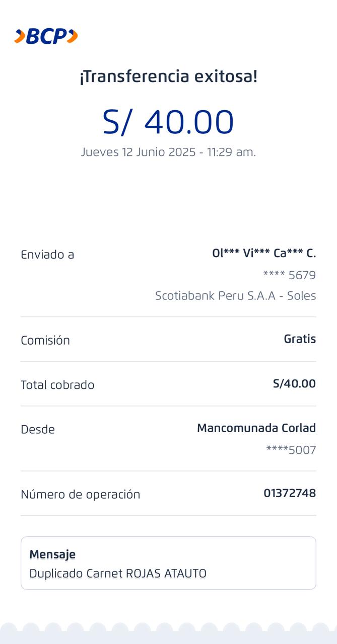Click the "Número de operación" label
The width and height of the screenshot is (337, 644).
pos(81,495)
